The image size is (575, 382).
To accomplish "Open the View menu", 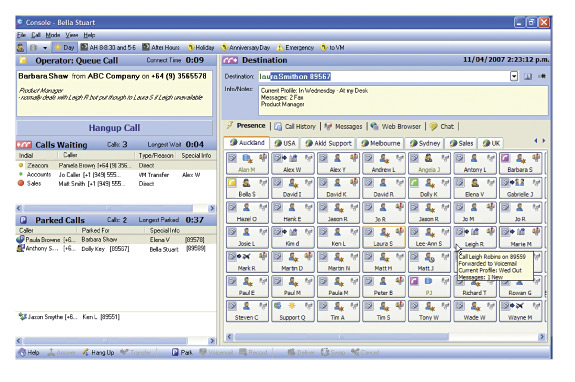I will (72, 35).
